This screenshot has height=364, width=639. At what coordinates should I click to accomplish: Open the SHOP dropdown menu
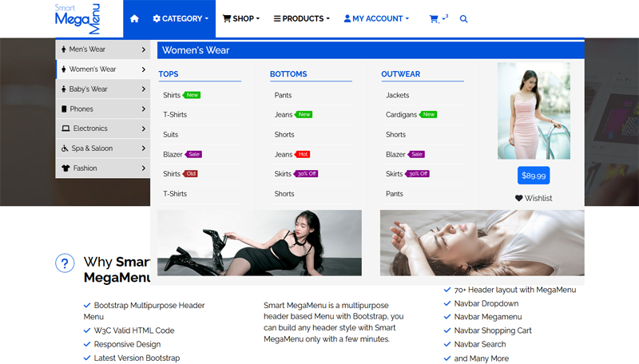tap(241, 18)
